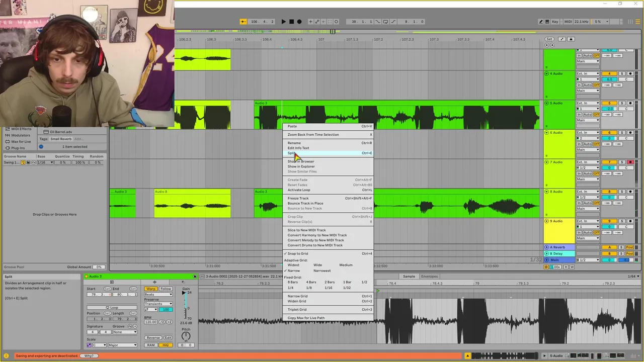Screen dimensions: 644x362
Task: Click the clip BPM 120.00 field
Action: click(x=151, y=322)
